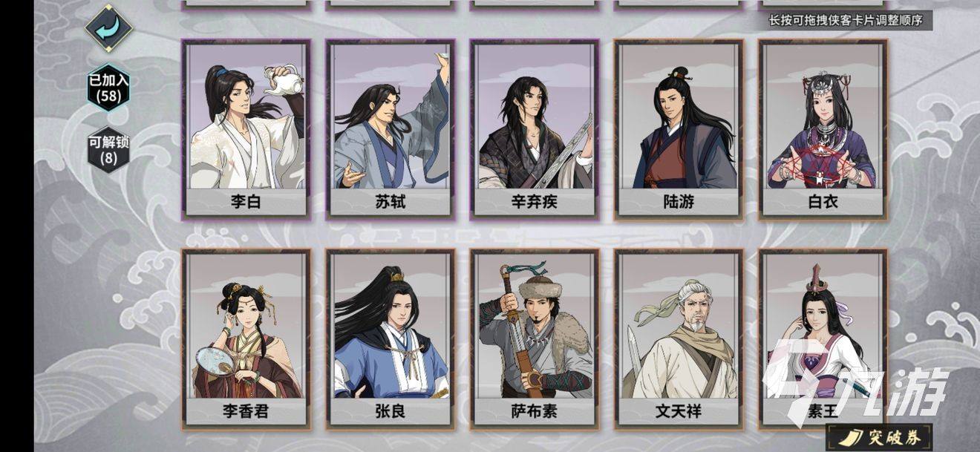Choose the 素王 character card
980x452 pixels.
point(823,339)
